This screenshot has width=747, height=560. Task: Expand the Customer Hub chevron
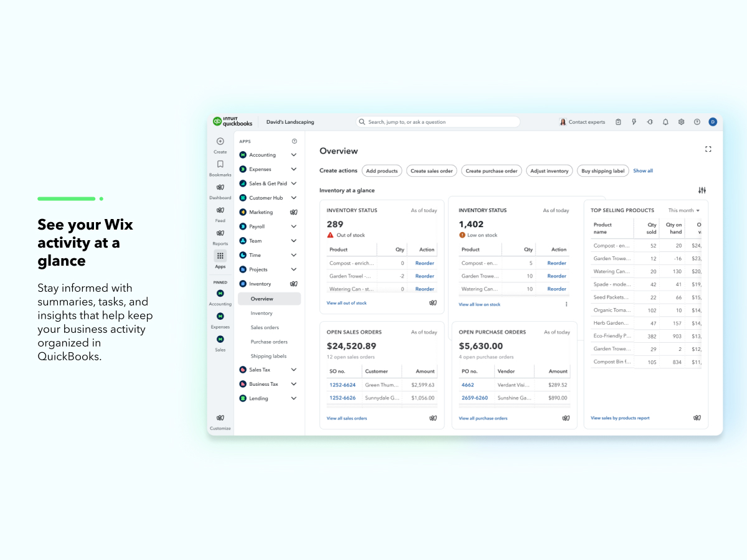pos(294,198)
